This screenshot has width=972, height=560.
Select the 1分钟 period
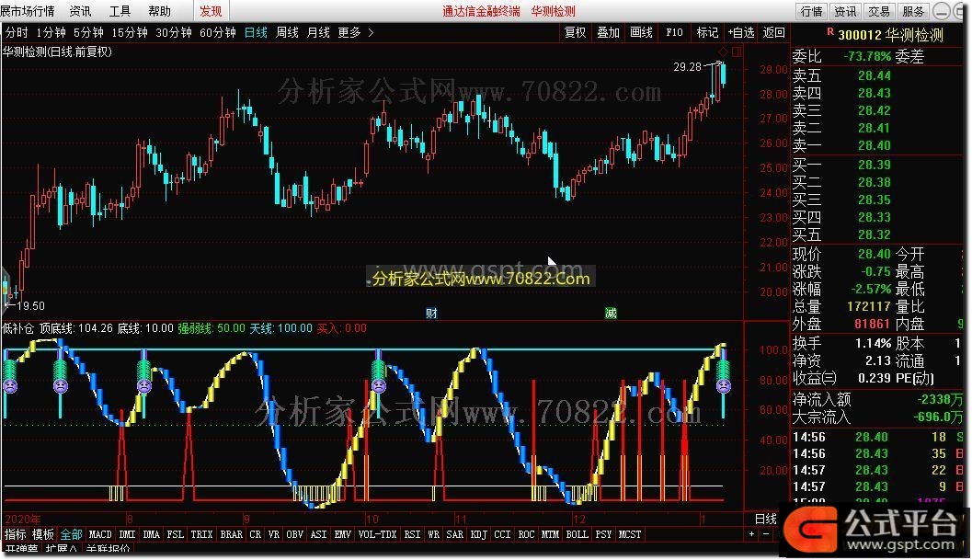pos(51,32)
